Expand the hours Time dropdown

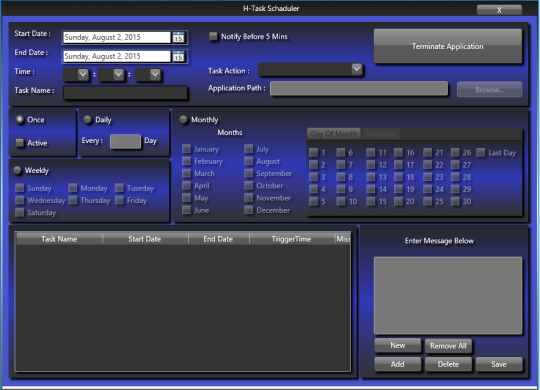[x=83, y=74]
